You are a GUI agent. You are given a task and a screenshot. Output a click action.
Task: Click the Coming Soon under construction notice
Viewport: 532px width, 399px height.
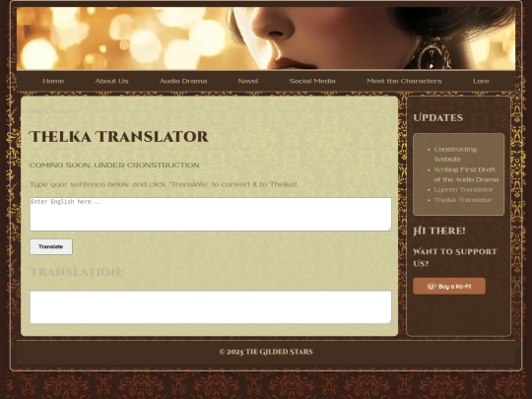pos(114,166)
